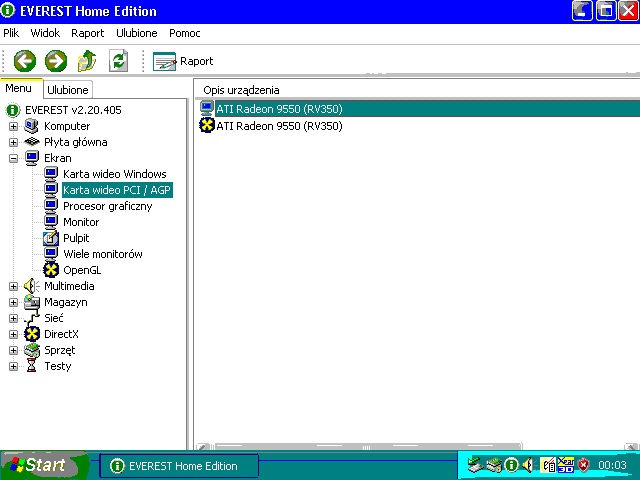Click the Testy hourglass icon
The height and width of the screenshot is (480, 640).
tap(31, 366)
